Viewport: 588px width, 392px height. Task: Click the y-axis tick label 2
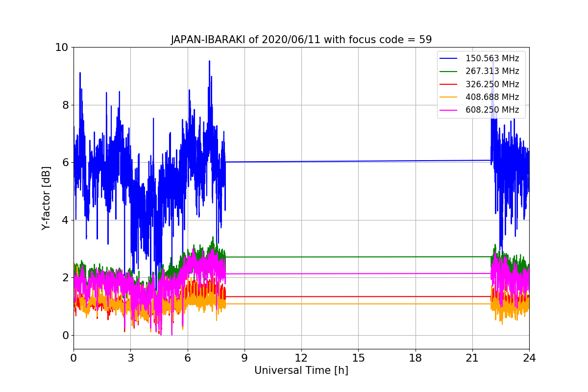65,277
